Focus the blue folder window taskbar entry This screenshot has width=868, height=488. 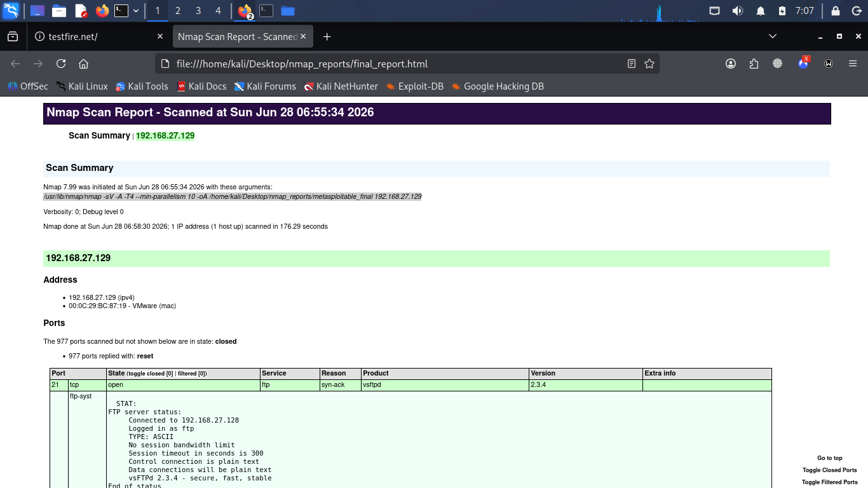point(288,11)
